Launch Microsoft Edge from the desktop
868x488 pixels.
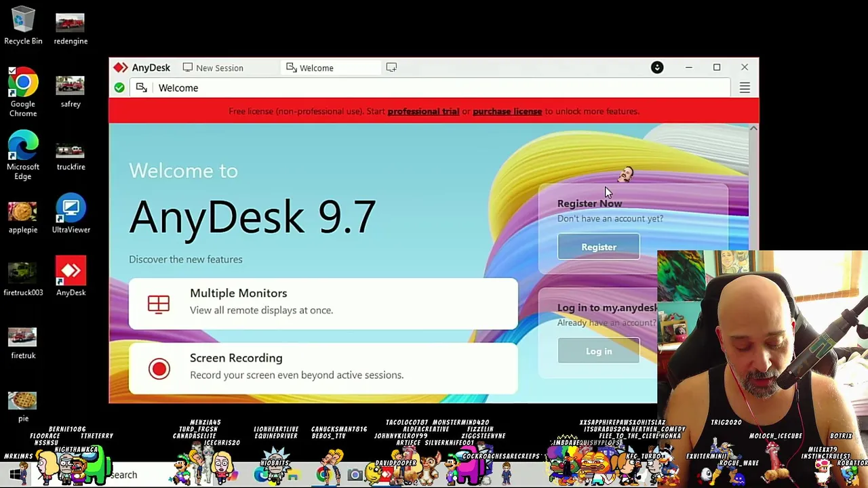(x=23, y=155)
